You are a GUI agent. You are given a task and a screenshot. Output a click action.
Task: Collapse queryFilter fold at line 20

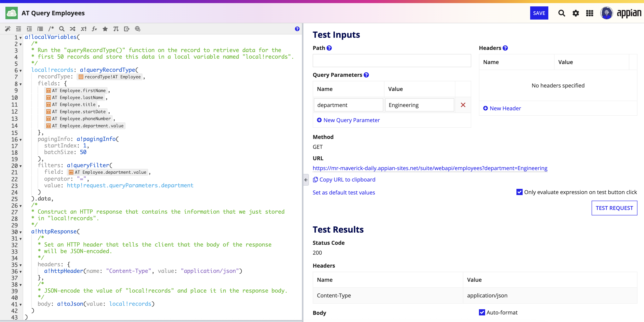(20, 166)
